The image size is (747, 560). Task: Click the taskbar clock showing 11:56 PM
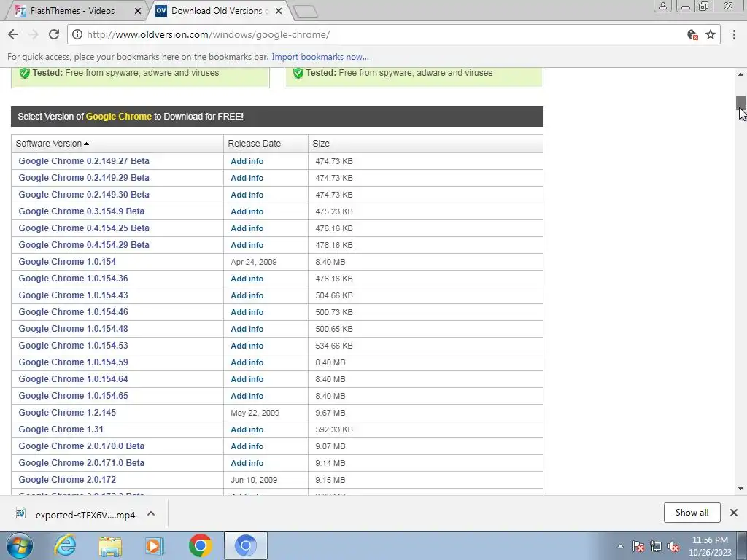[710, 546]
